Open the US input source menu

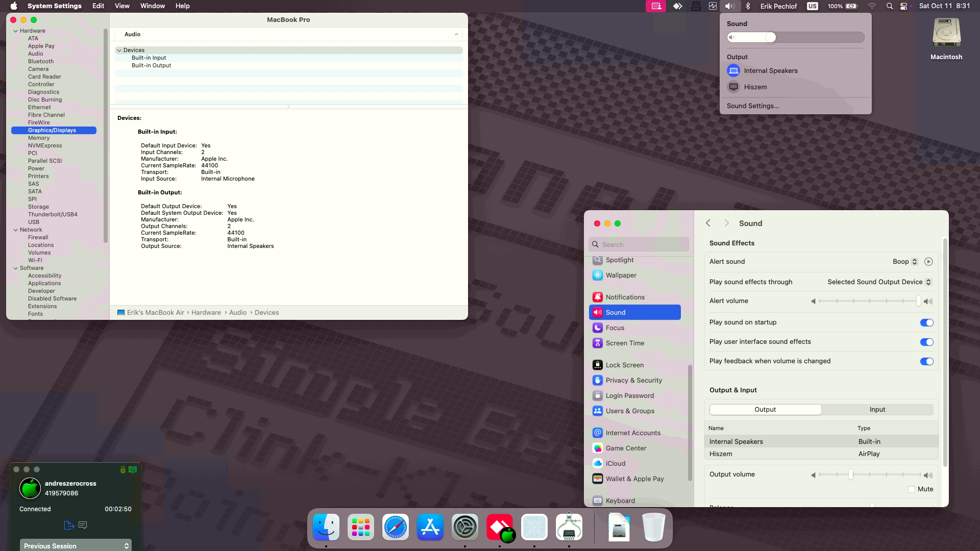[x=812, y=6]
